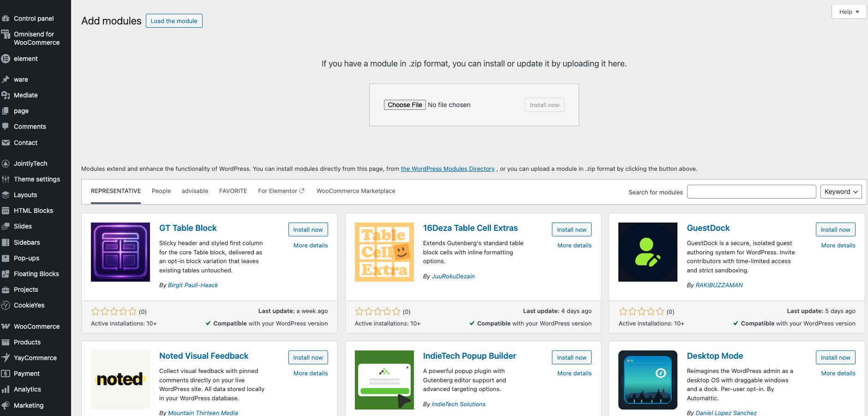Screen dimensions: 868x416
Task: Click the page icon in sidebar
Action: (6, 111)
